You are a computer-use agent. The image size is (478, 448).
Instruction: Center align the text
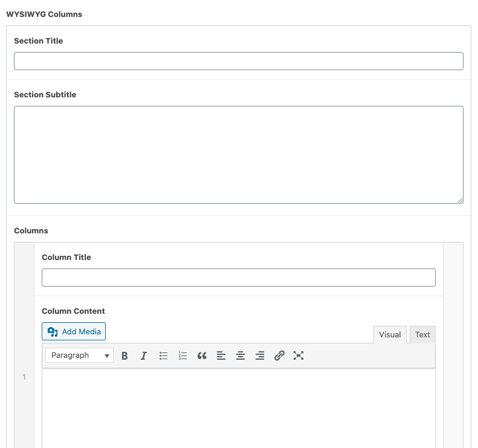click(241, 355)
